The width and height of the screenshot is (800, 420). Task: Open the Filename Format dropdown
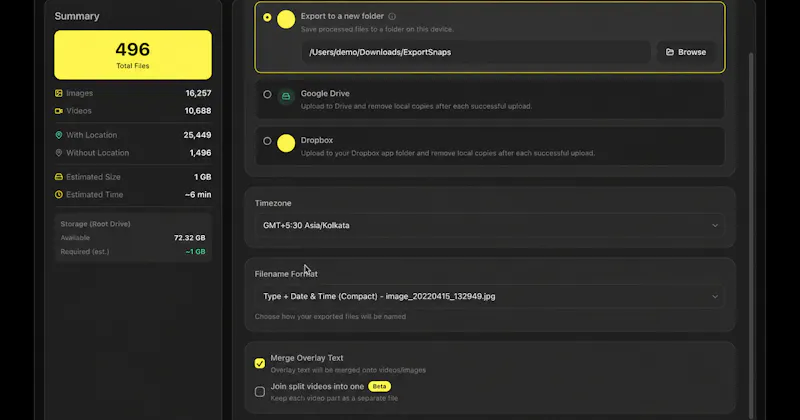(x=490, y=296)
